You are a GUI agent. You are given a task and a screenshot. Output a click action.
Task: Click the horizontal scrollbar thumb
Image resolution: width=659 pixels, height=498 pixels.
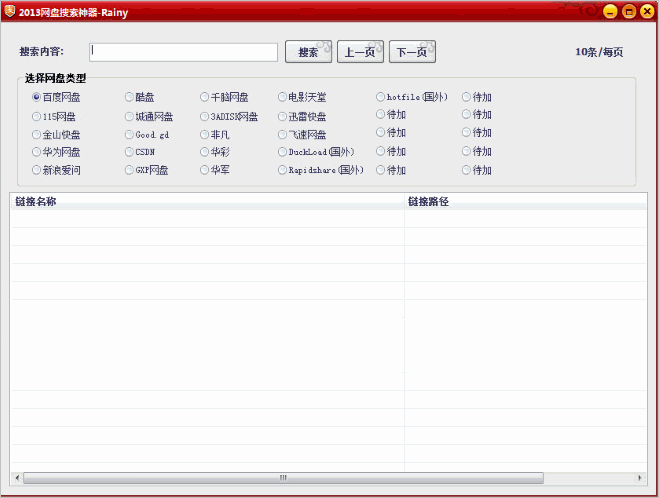[x=283, y=478]
